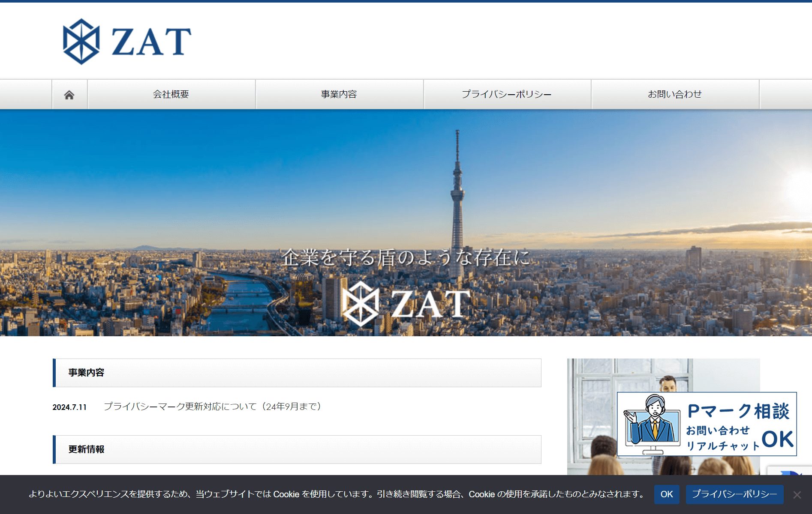
Task: Click the ZAT logo in the header
Action: pos(127,42)
